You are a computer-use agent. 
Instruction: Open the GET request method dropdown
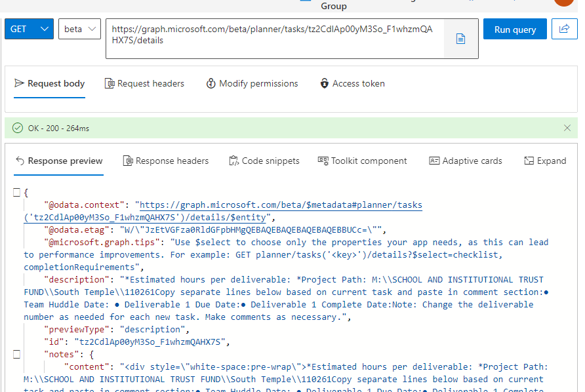[x=28, y=29]
